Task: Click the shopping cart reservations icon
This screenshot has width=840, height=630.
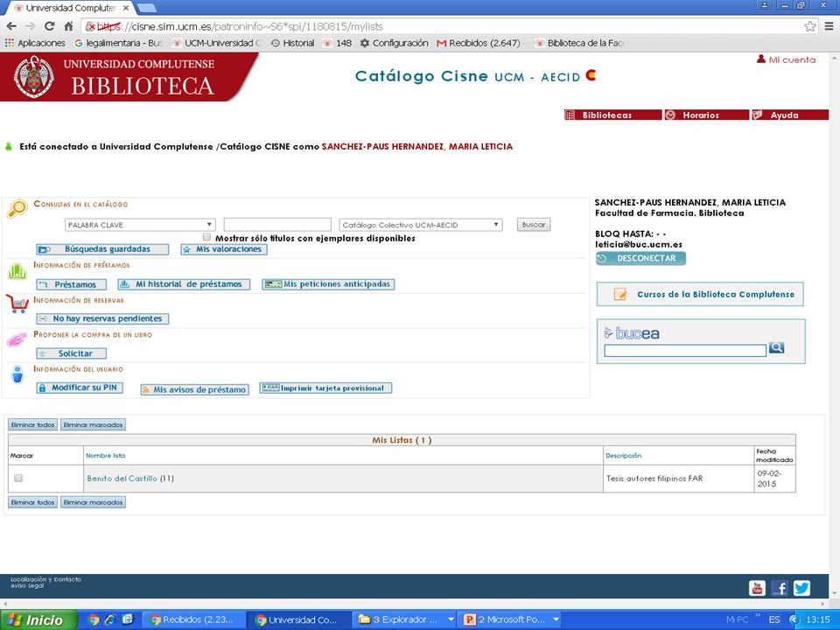Action: click(17, 304)
